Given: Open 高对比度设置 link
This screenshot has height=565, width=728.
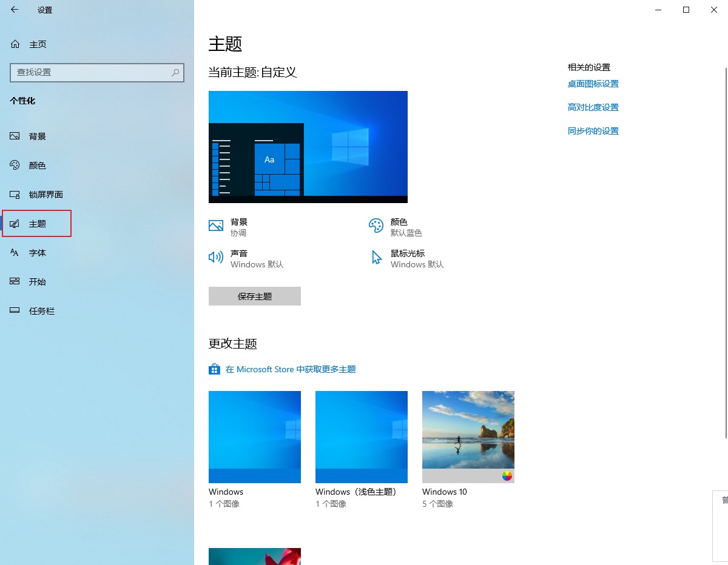Looking at the screenshot, I should tap(593, 107).
